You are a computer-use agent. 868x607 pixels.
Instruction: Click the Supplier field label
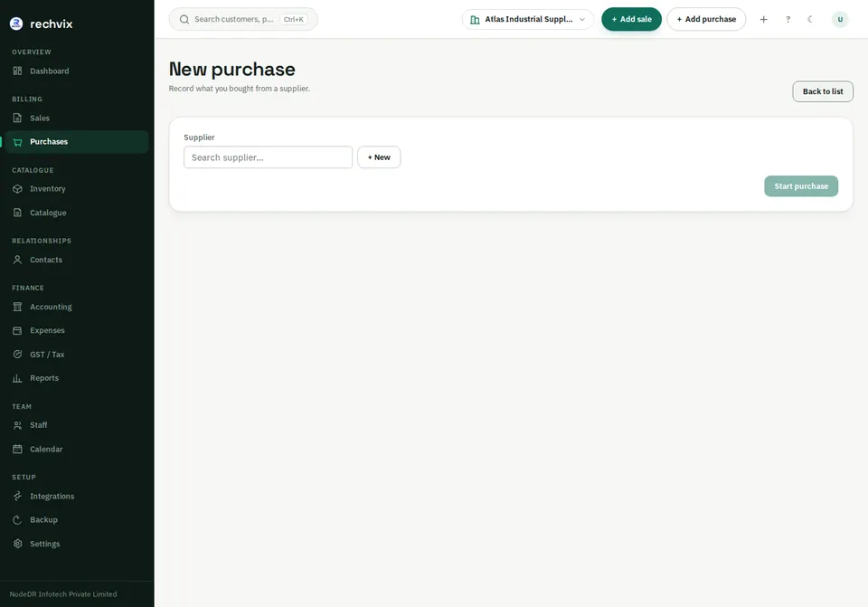(x=199, y=138)
